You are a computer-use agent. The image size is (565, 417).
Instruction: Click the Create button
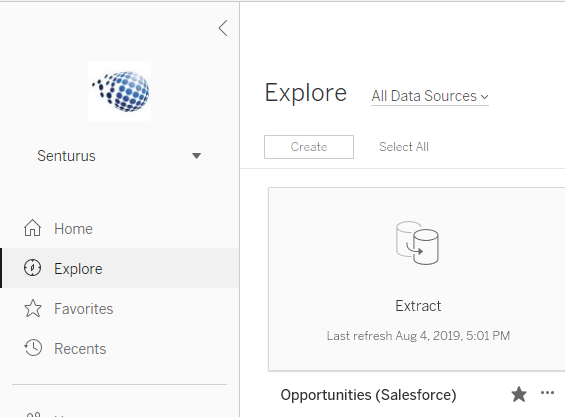[309, 147]
